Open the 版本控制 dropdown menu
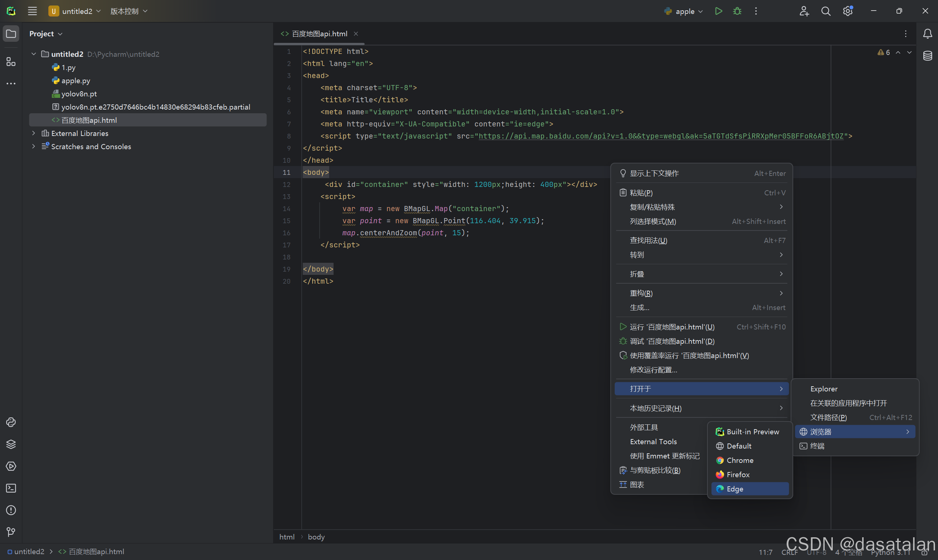Screen dimensions: 938x560 pos(129,11)
